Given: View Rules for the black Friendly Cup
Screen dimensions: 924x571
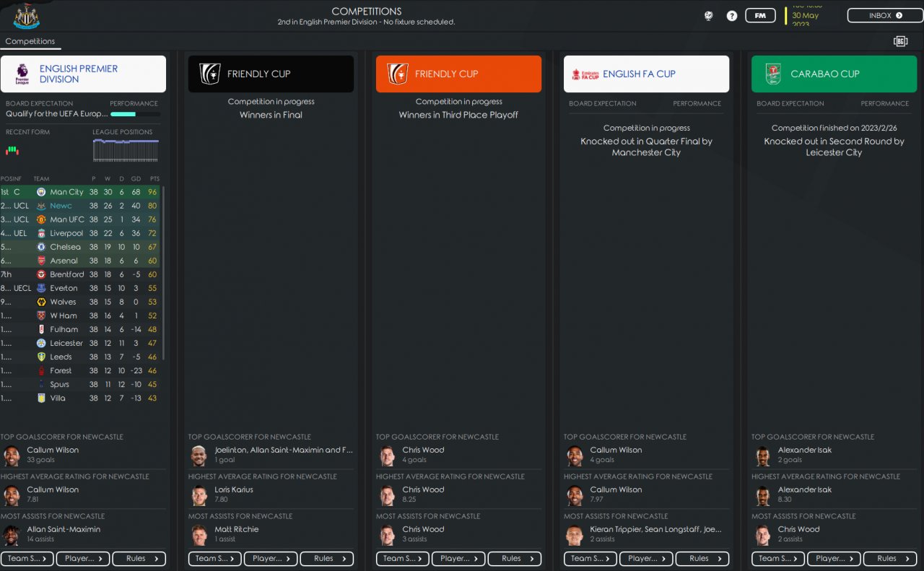Looking at the screenshot, I should pos(327,559).
